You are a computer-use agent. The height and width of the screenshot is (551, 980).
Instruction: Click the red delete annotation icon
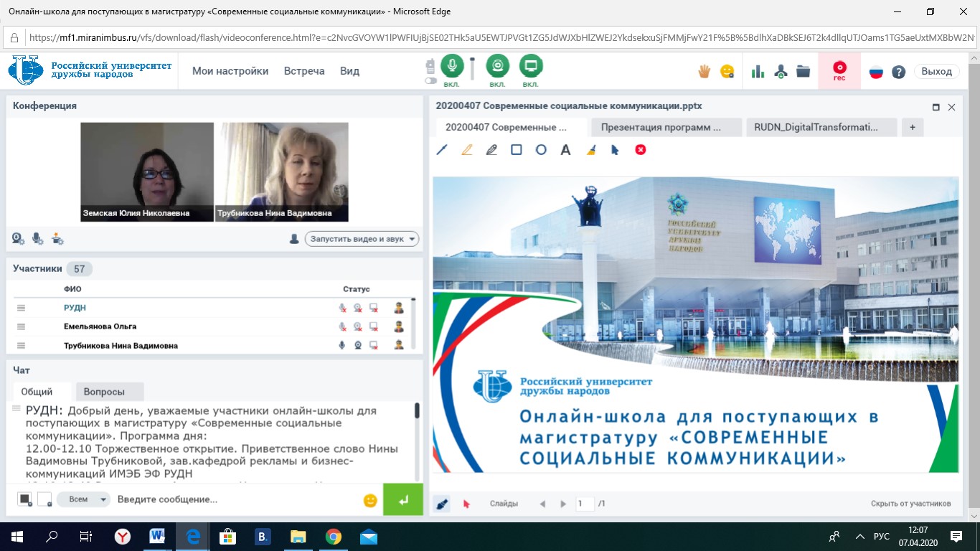641,150
